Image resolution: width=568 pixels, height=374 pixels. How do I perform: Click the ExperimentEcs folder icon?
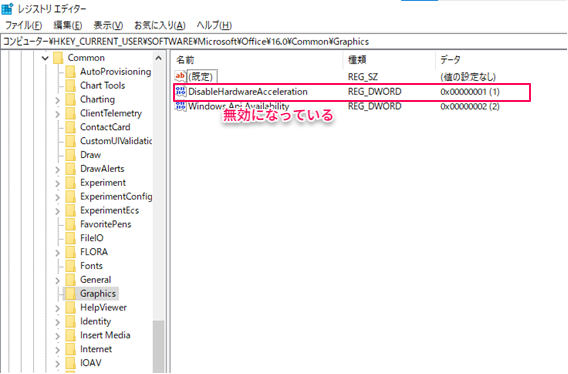[71, 210]
